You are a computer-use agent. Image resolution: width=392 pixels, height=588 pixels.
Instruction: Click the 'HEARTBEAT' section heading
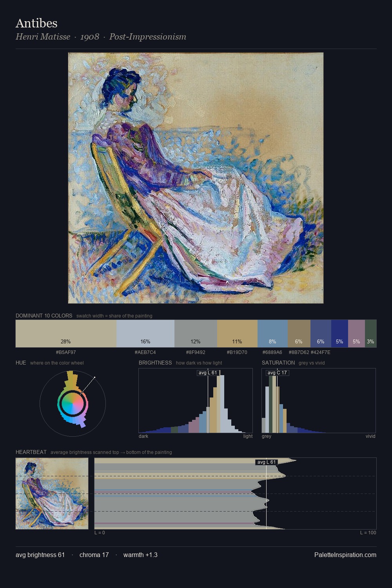31,452
